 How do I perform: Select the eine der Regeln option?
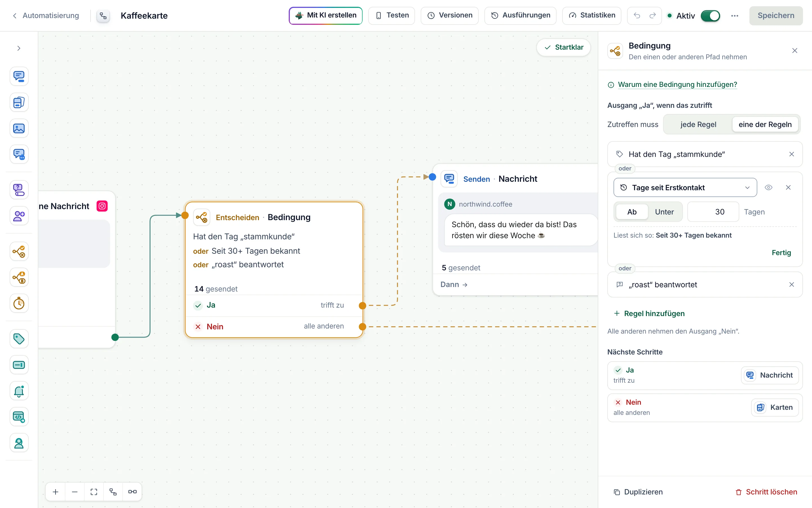pos(765,125)
